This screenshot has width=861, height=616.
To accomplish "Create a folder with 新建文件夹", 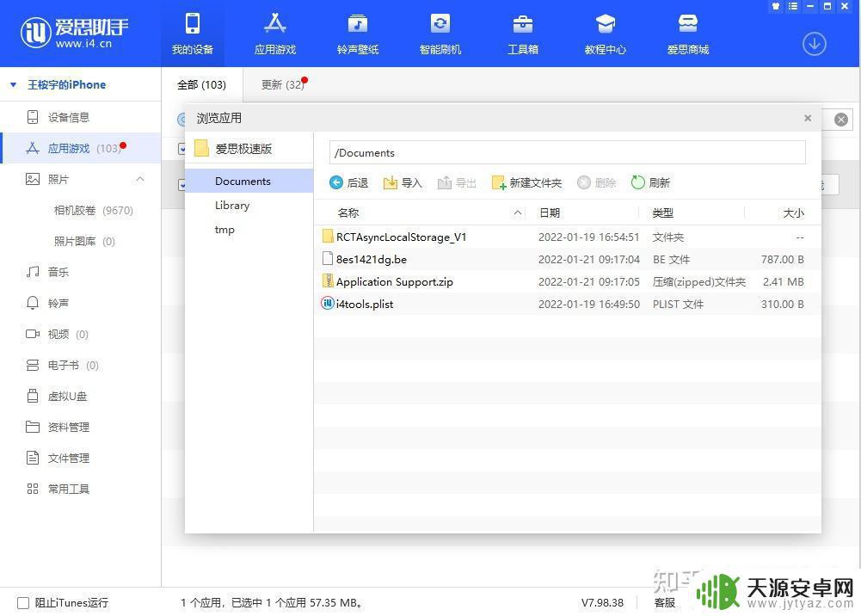I will tap(526, 183).
